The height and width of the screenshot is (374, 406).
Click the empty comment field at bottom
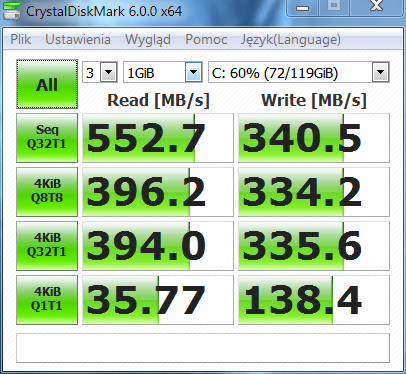tap(203, 348)
